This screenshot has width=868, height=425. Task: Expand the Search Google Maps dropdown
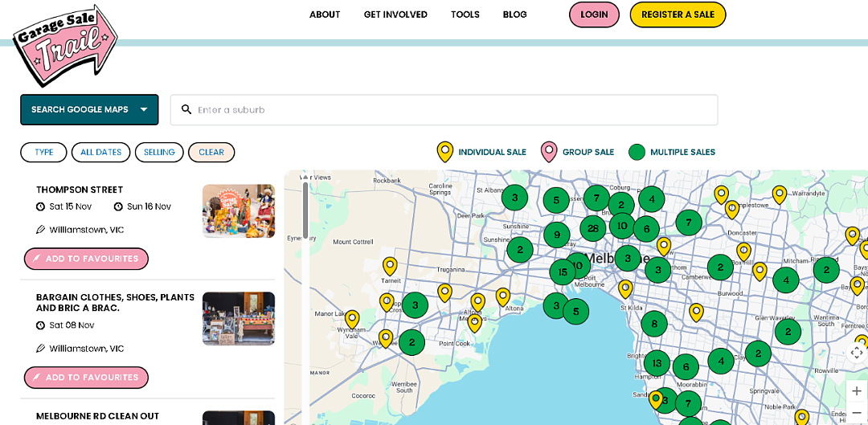(89, 109)
